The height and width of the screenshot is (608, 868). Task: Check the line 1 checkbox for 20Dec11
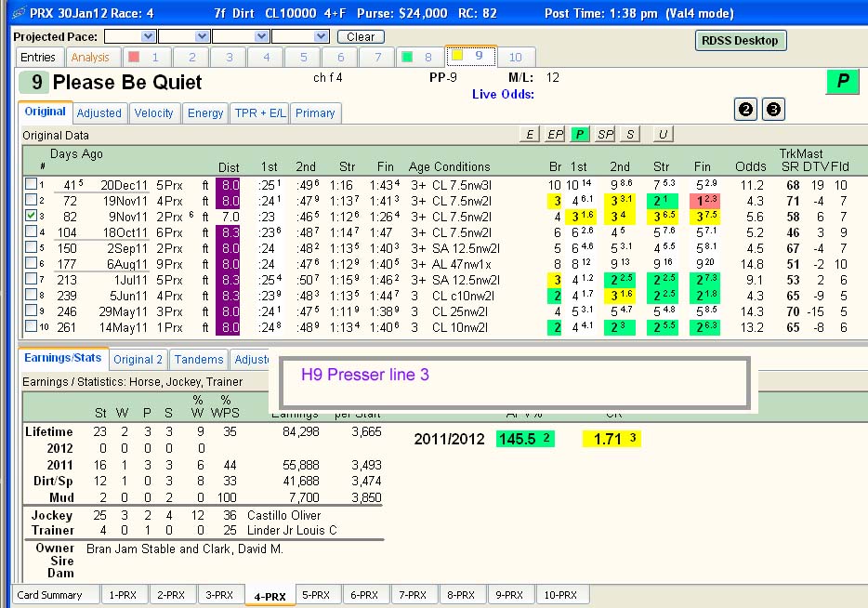pos(31,184)
